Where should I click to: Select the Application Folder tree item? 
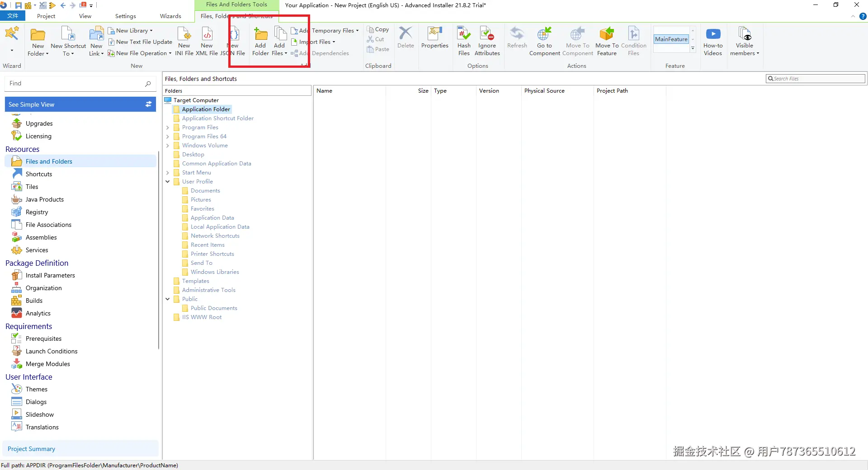[x=206, y=109]
